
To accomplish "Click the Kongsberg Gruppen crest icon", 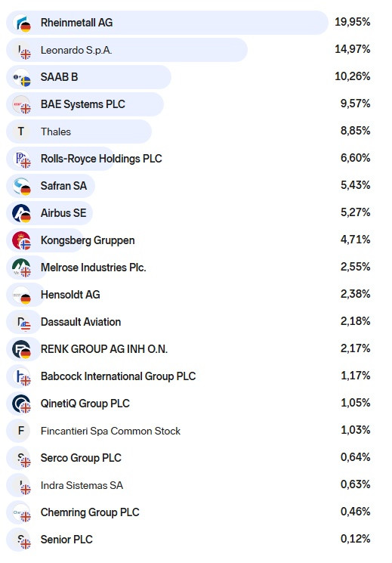I will tap(22, 240).
